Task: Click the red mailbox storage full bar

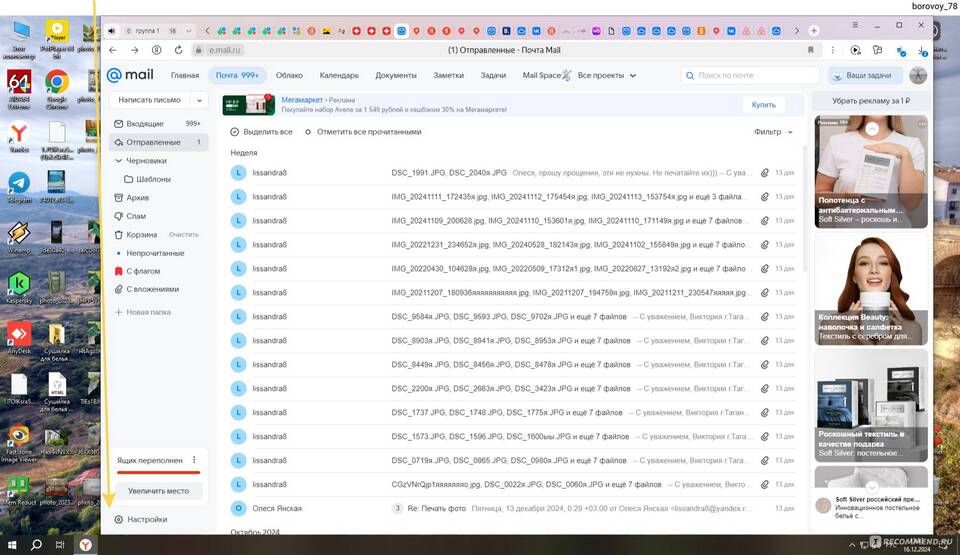Action: click(159, 472)
